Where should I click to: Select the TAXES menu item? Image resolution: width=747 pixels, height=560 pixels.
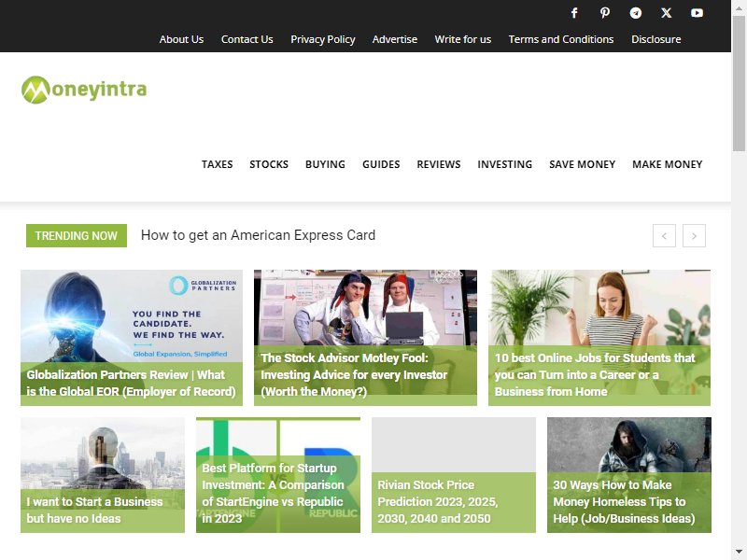click(218, 164)
